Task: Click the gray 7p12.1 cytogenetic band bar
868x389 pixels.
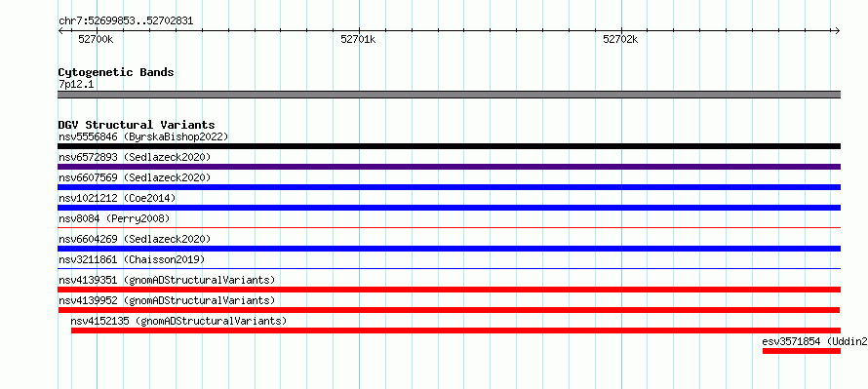Action: tap(449, 95)
